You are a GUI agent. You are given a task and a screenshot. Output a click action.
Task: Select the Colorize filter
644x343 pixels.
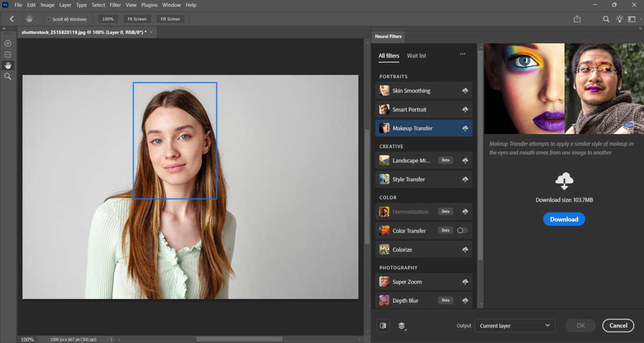[x=424, y=250]
